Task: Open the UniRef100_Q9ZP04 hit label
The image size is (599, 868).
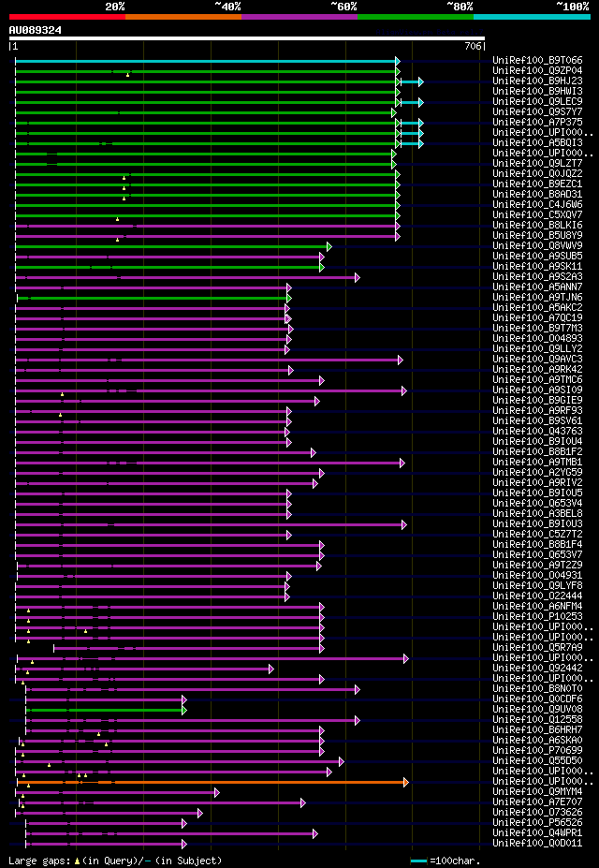Action: 537,71
